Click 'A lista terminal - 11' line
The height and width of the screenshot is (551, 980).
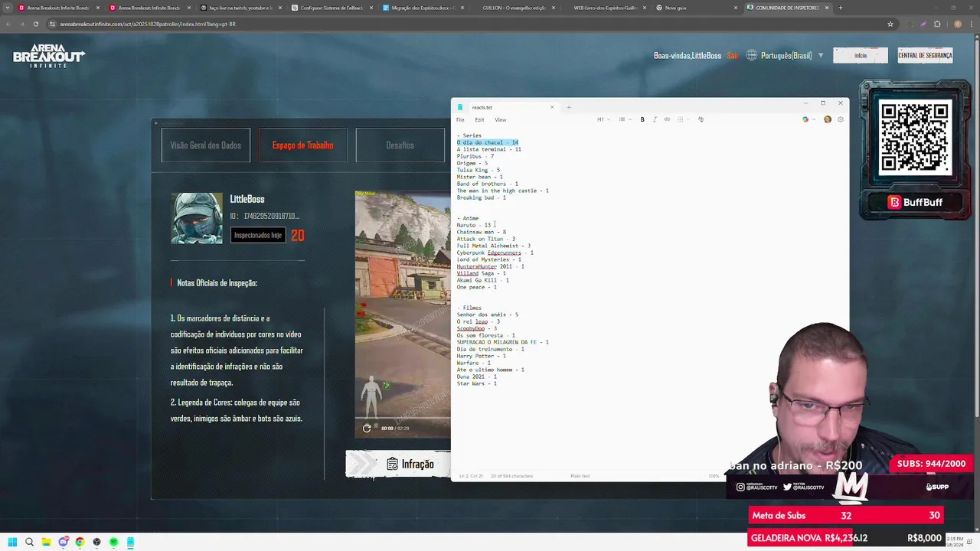coord(489,149)
